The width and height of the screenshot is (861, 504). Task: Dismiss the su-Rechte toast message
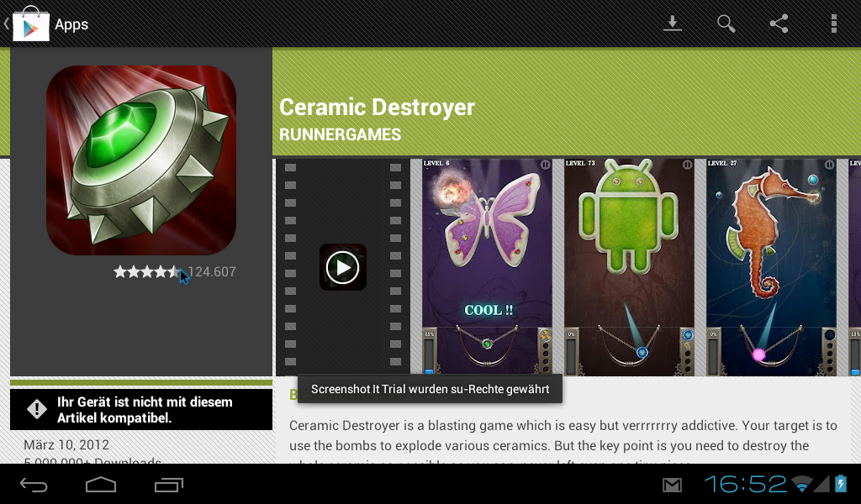tap(430, 389)
